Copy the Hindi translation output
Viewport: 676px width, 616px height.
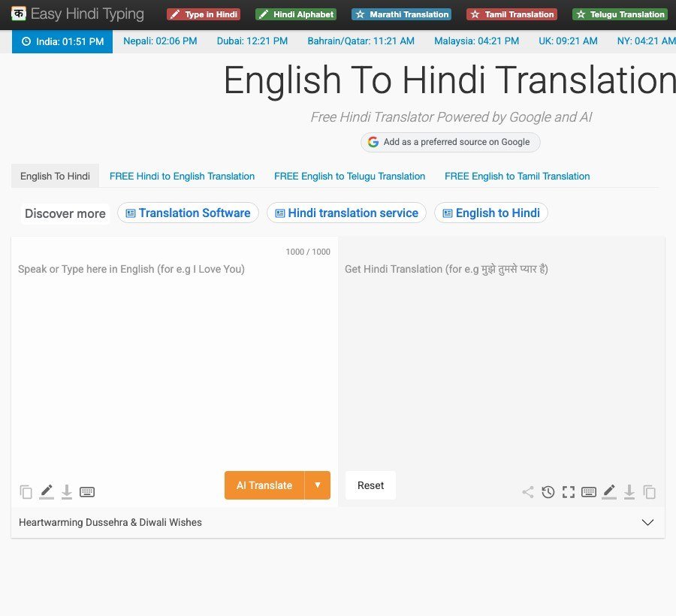click(649, 492)
